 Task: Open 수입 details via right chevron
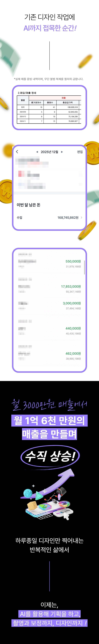tap(82, 217)
